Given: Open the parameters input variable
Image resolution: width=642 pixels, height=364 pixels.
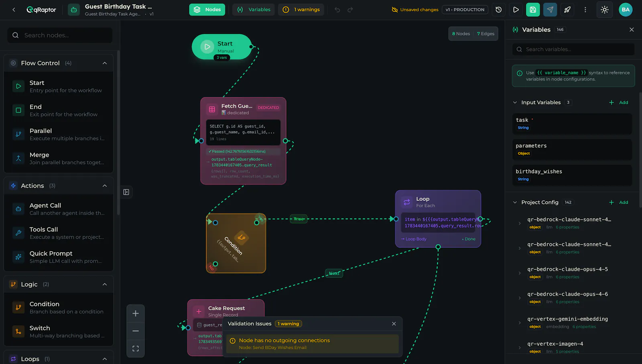Looking at the screenshot, I should point(572,150).
